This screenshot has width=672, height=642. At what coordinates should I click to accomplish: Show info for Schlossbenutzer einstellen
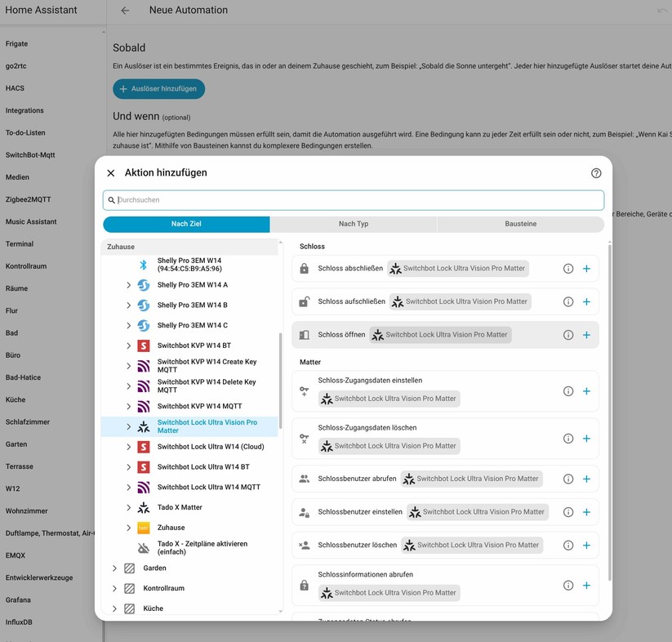point(567,512)
